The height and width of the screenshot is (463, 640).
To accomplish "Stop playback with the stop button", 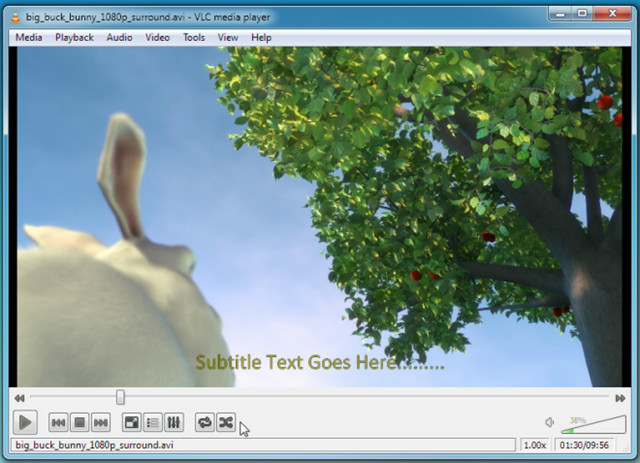I will tap(80, 422).
